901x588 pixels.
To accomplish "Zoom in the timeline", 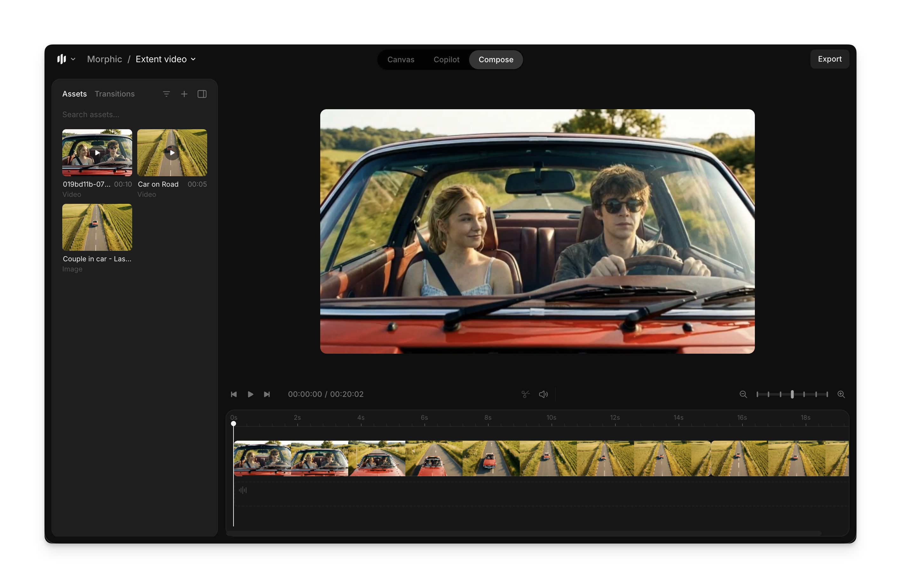I will click(841, 394).
